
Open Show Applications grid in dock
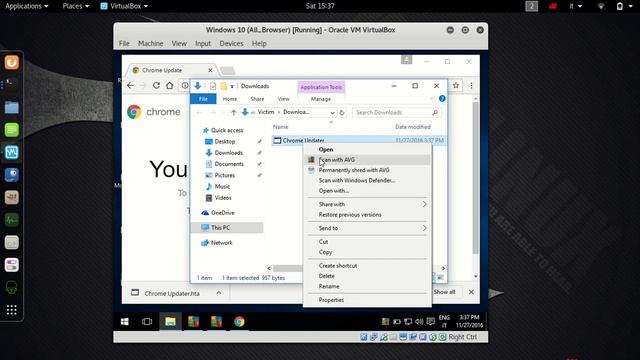coord(11,310)
